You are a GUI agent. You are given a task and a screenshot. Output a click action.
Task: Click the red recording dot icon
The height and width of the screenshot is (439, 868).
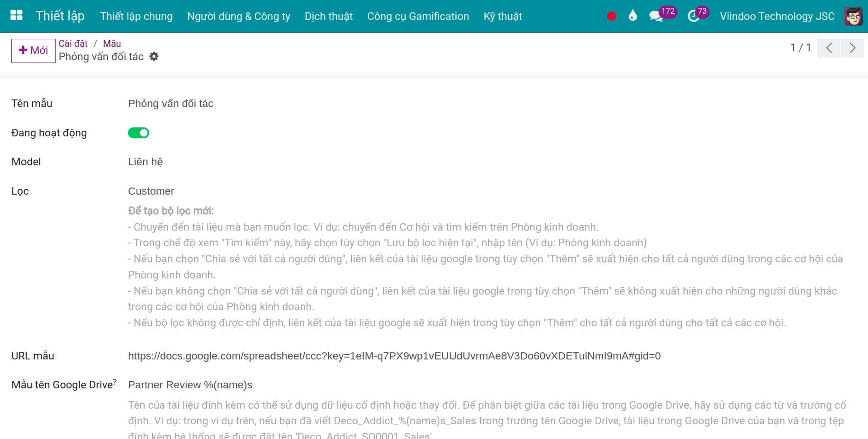(x=612, y=16)
